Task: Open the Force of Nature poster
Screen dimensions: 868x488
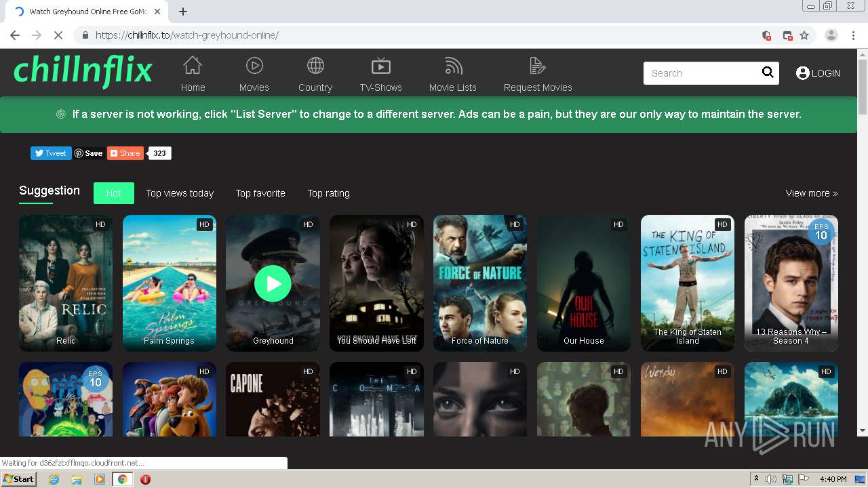Action: (480, 283)
